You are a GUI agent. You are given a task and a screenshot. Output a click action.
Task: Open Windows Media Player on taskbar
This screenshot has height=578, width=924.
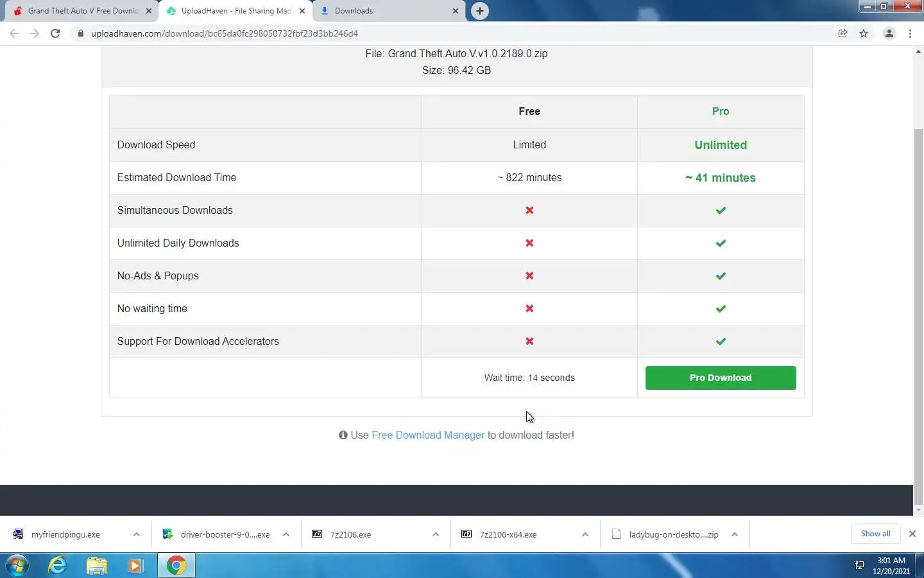pos(135,566)
